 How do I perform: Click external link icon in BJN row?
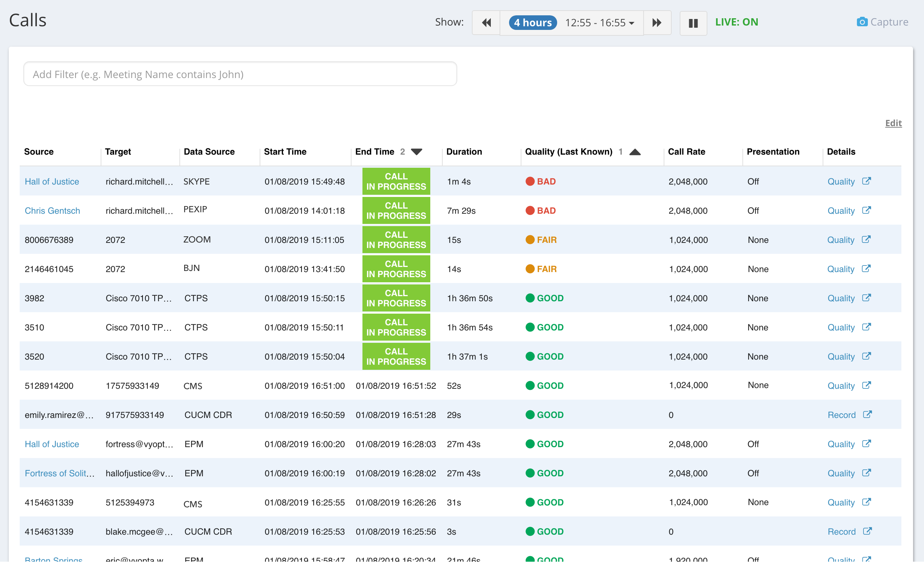point(866,269)
